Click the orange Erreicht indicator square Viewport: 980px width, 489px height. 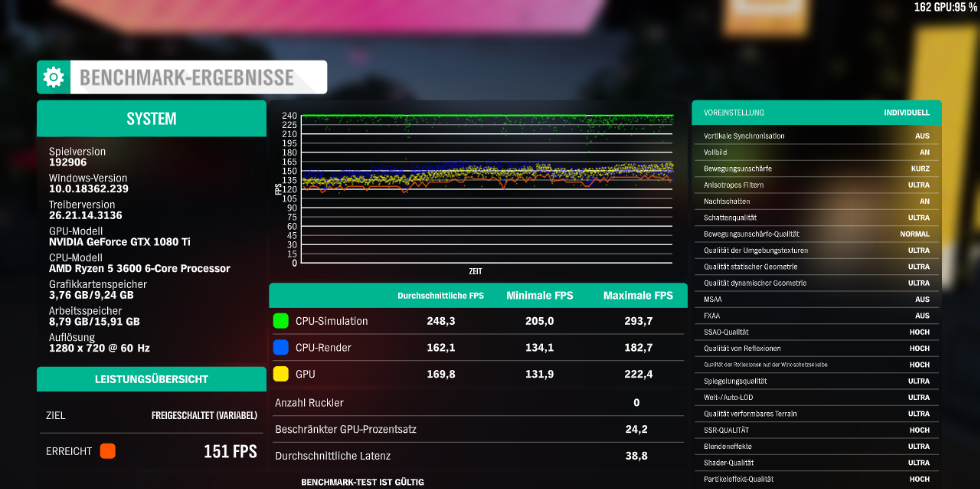click(x=108, y=451)
